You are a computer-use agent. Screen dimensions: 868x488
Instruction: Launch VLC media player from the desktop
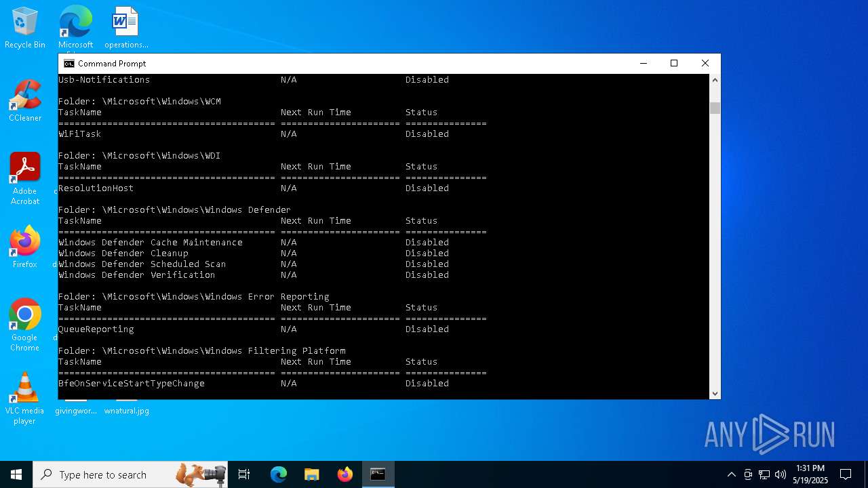(x=24, y=399)
